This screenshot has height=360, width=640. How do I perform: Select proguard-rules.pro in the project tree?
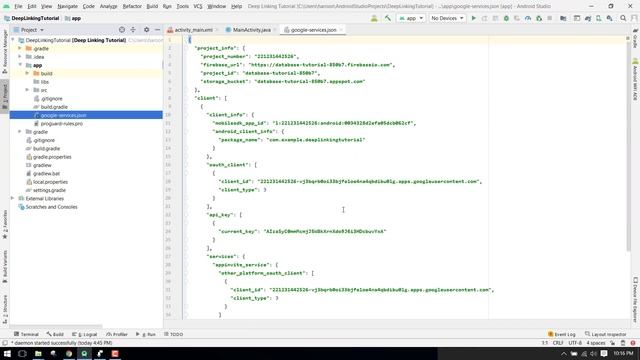click(61, 124)
